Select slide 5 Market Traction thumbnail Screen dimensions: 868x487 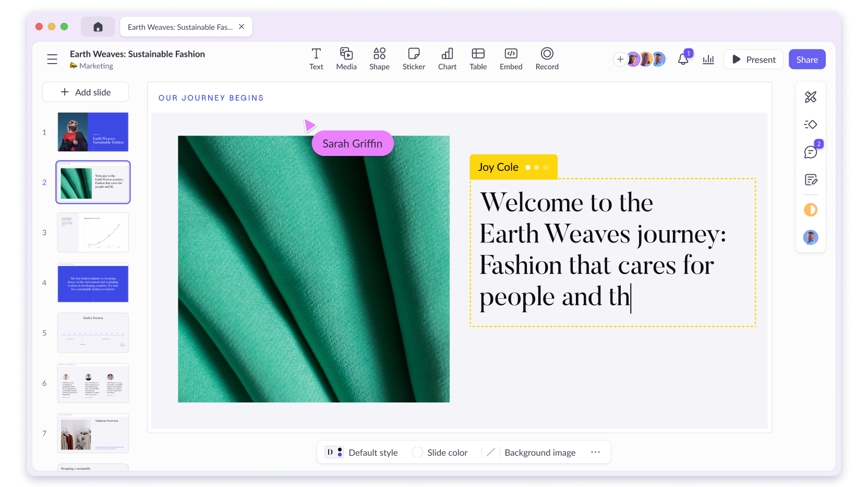click(x=93, y=333)
